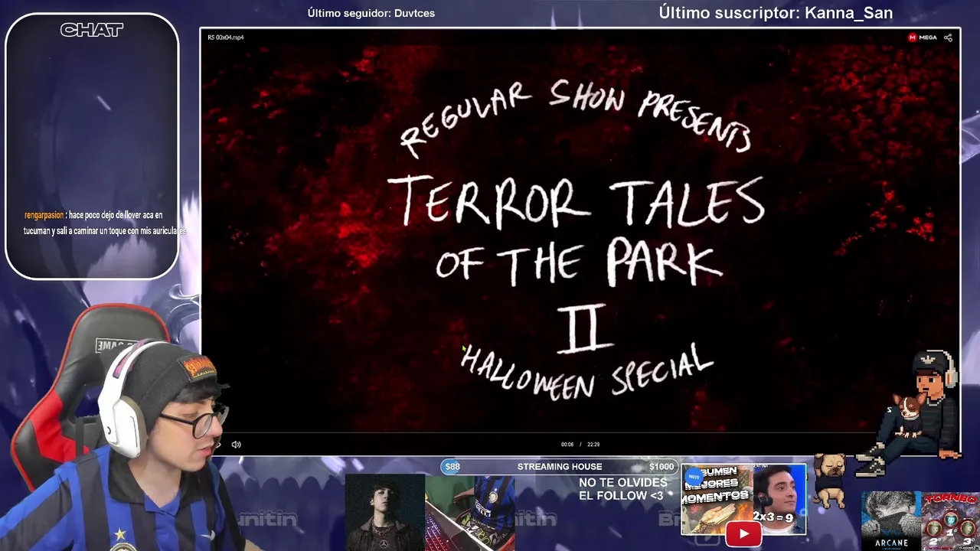Click the elapsed time 00:06

coord(567,445)
